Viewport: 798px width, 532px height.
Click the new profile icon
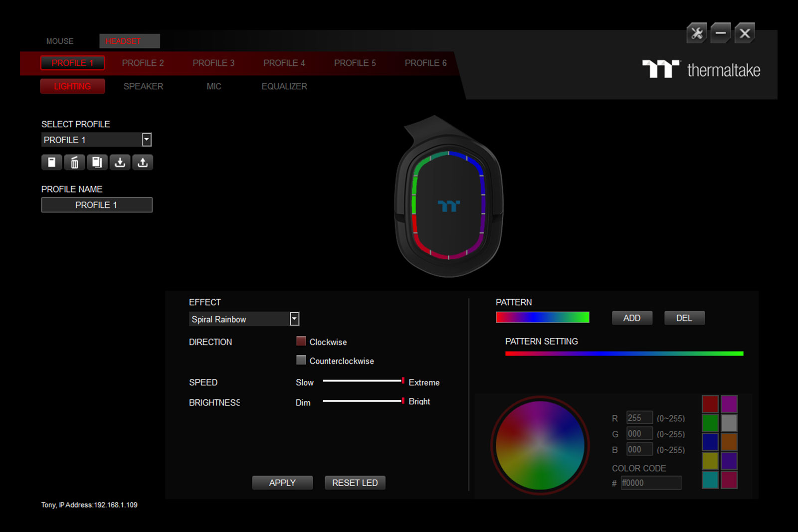point(52,163)
